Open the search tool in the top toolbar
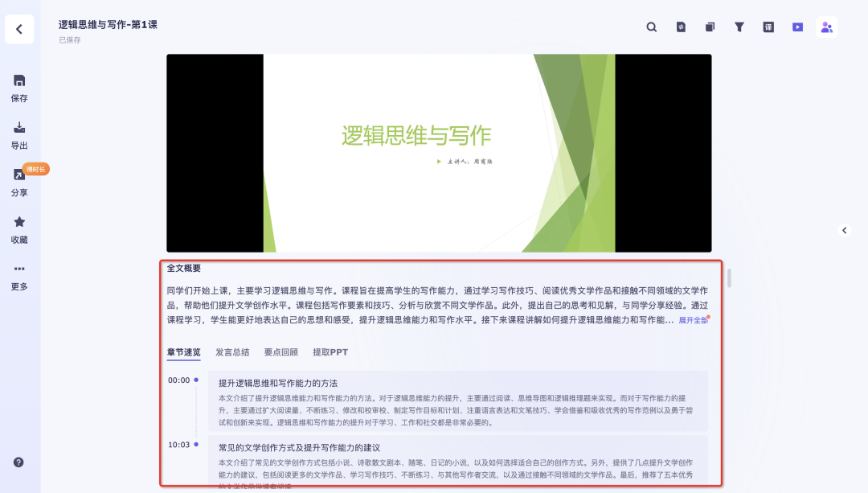The image size is (868, 493). pos(652,27)
